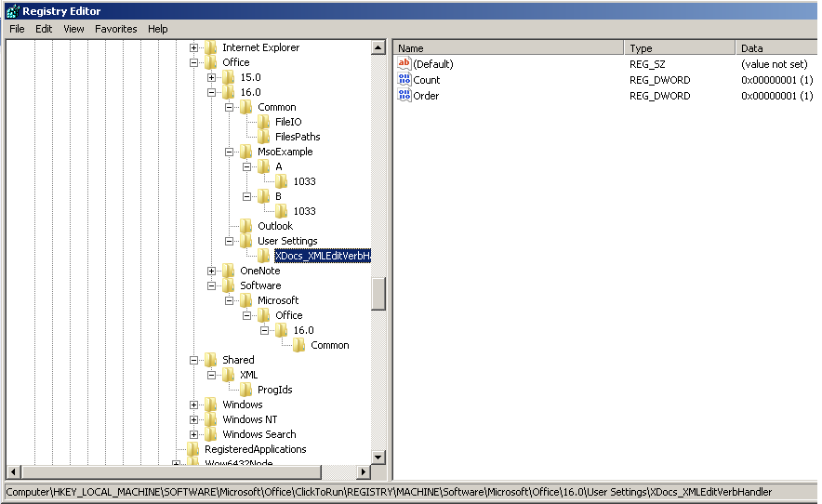
Task: Click the Count DWORD value icon
Action: 404,80
